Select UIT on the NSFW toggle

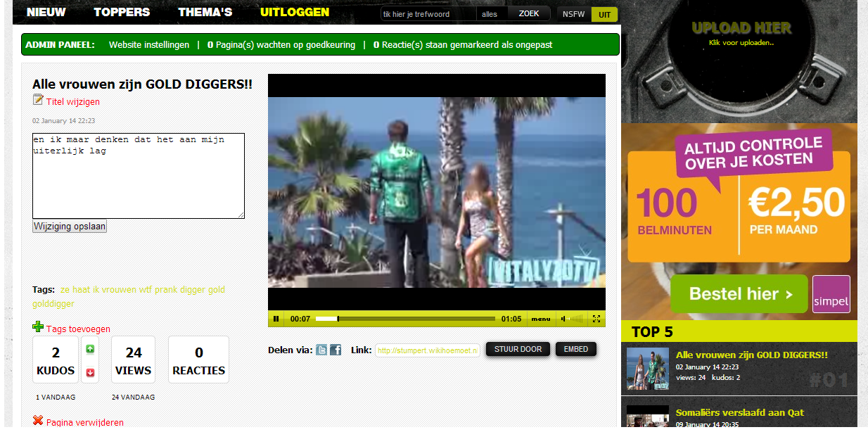pos(604,14)
